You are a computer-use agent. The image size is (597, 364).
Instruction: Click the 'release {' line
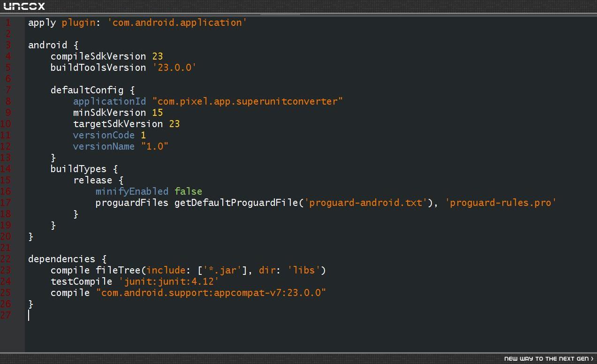coord(98,180)
